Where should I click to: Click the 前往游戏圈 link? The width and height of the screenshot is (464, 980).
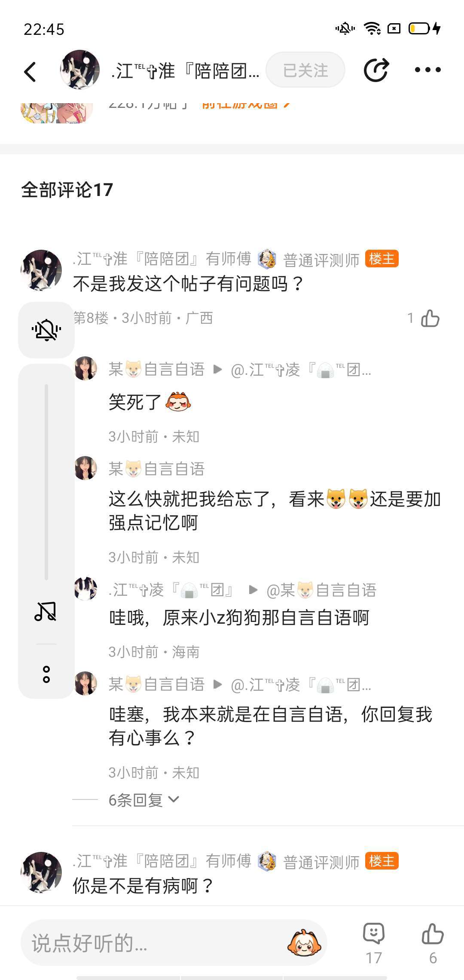(246, 104)
